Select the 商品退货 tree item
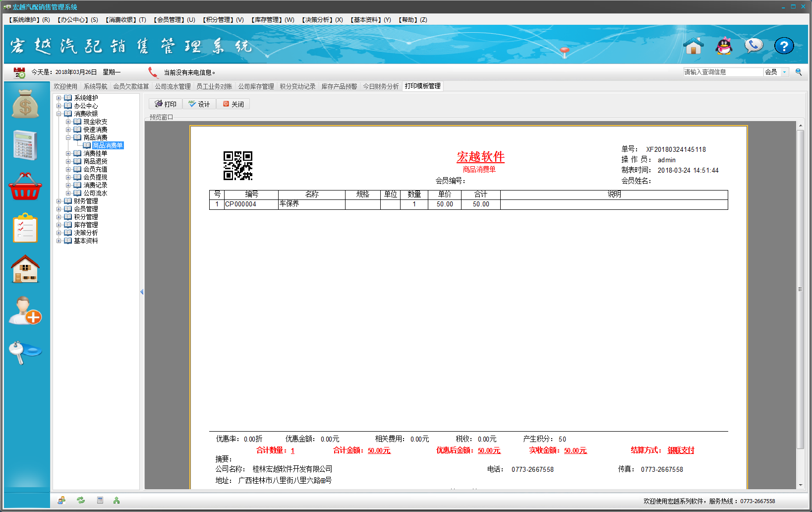 click(x=95, y=161)
